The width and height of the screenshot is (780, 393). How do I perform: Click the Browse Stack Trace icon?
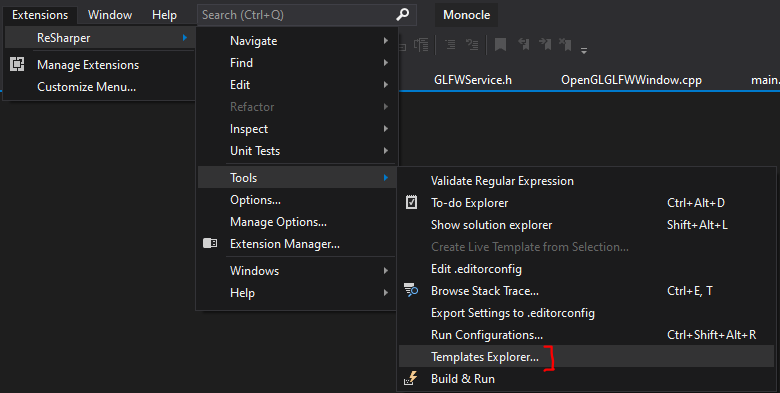(411, 290)
